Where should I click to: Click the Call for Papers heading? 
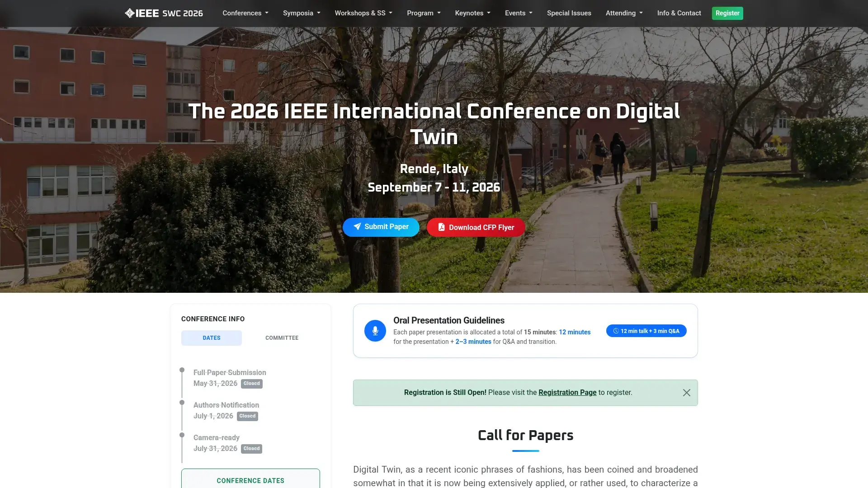(525, 436)
